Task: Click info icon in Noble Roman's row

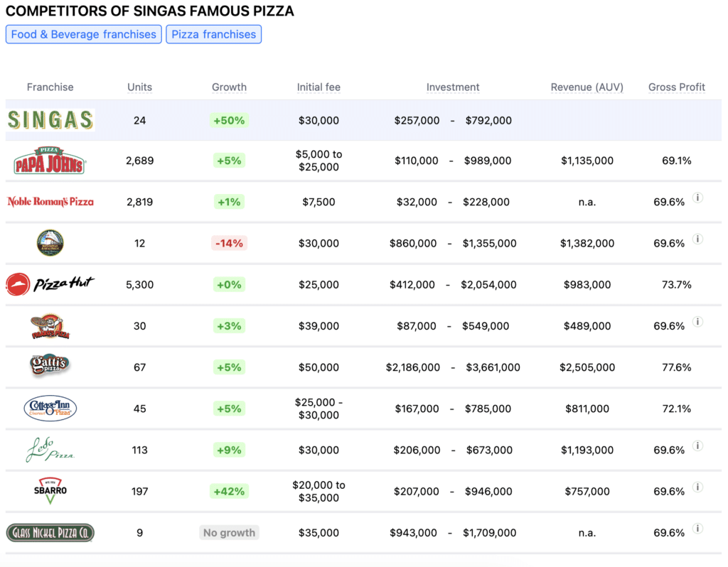Action: tap(697, 198)
